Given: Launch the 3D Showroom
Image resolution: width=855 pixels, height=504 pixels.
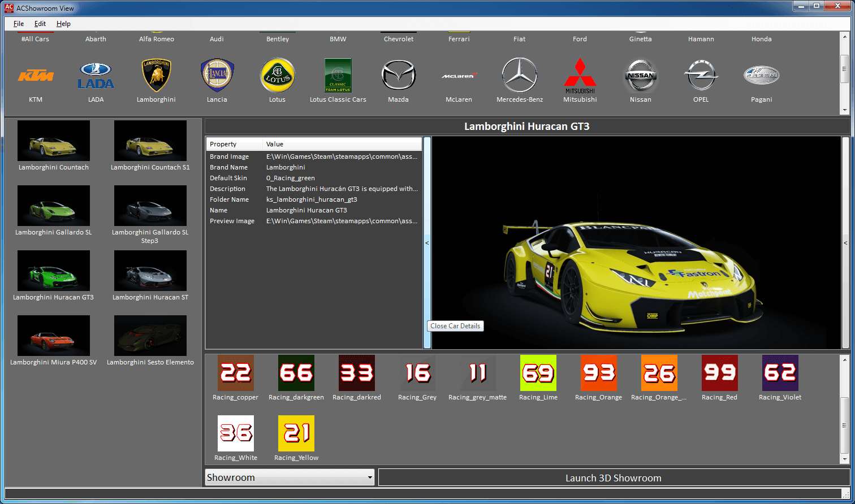Looking at the screenshot, I should point(614,478).
